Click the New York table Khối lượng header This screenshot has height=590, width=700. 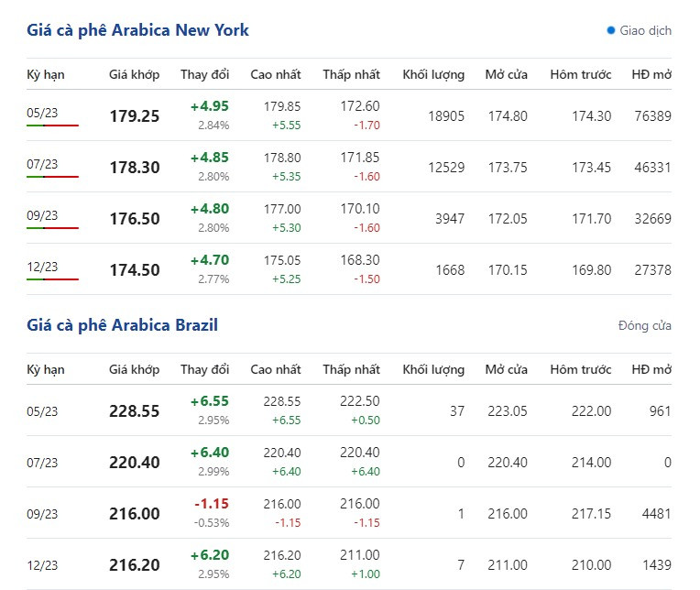pyautogui.click(x=433, y=74)
